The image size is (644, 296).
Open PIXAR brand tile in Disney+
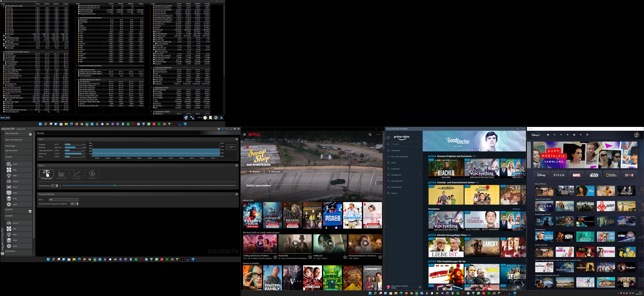click(559, 175)
